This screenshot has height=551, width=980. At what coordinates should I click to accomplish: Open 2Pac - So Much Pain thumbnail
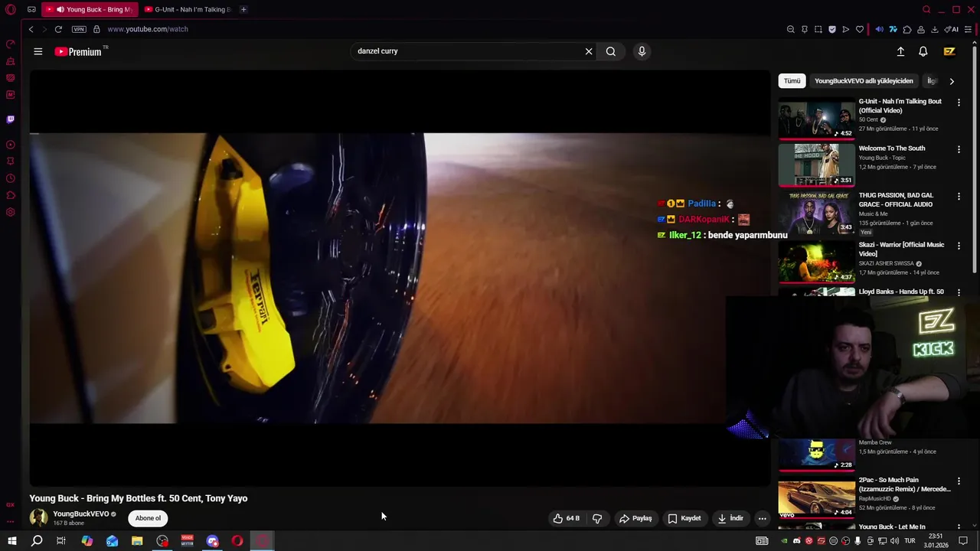click(816, 497)
